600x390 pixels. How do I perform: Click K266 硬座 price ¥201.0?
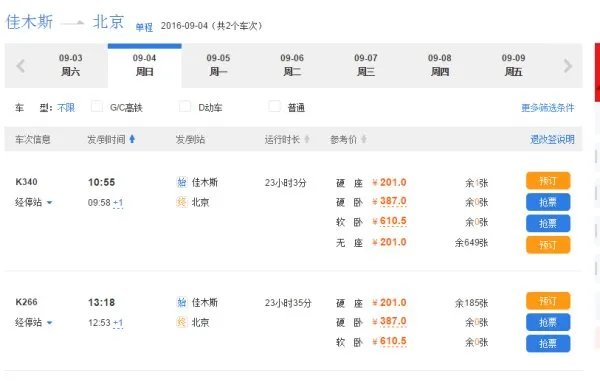(389, 302)
